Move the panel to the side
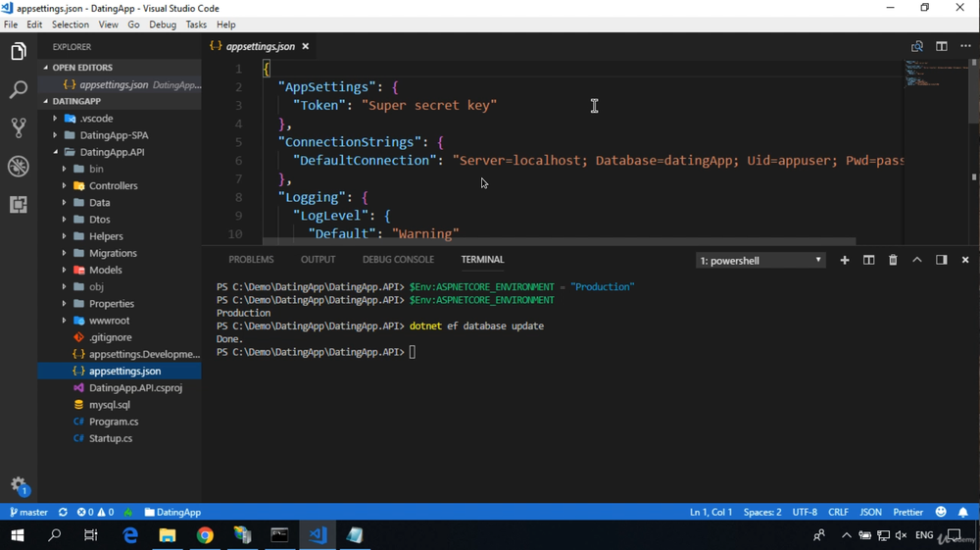Screen dimensions: 980x550 941,260
